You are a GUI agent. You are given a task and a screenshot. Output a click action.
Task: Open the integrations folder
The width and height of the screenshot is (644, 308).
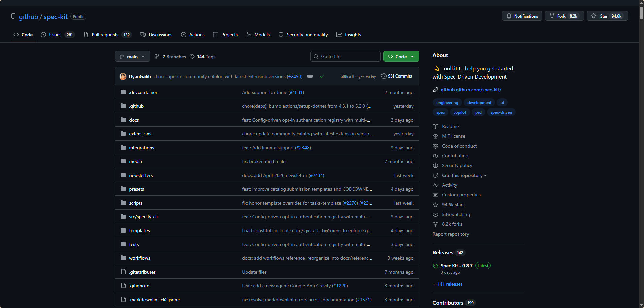tap(141, 148)
